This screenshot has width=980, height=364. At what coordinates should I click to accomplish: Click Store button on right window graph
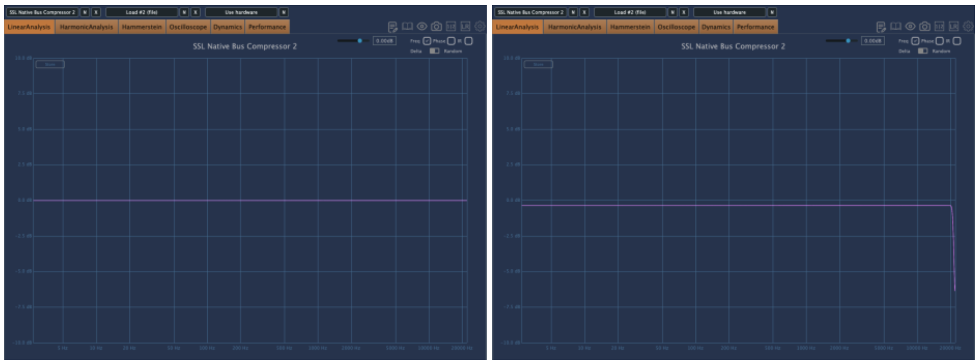pyautogui.click(x=539, y=64)
